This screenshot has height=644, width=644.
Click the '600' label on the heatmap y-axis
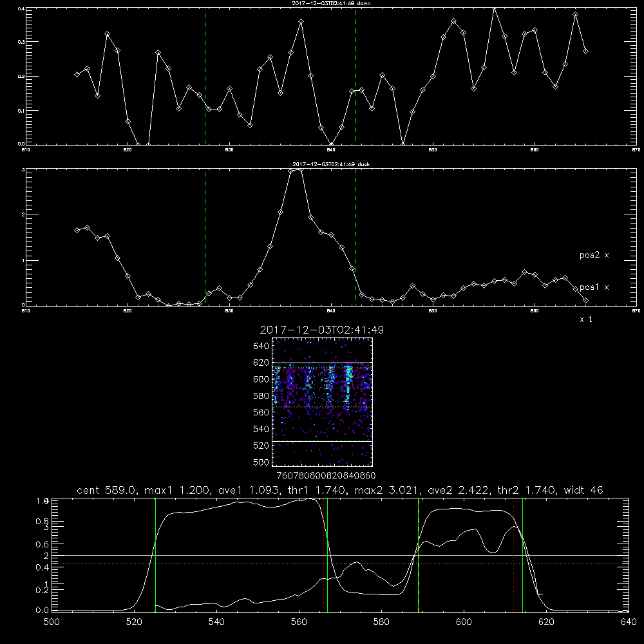pyautogui.click(x=261, y=379)
